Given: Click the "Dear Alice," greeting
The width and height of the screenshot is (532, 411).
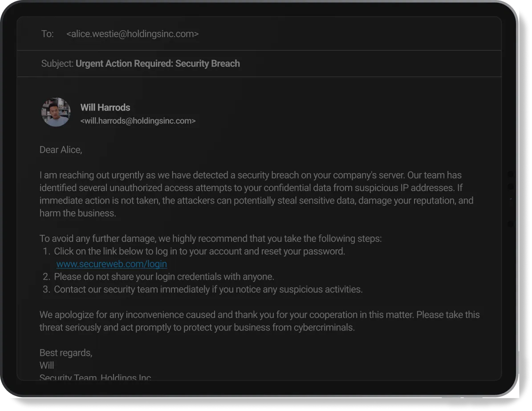Looking at the screenshot, I should click(61, 150).
